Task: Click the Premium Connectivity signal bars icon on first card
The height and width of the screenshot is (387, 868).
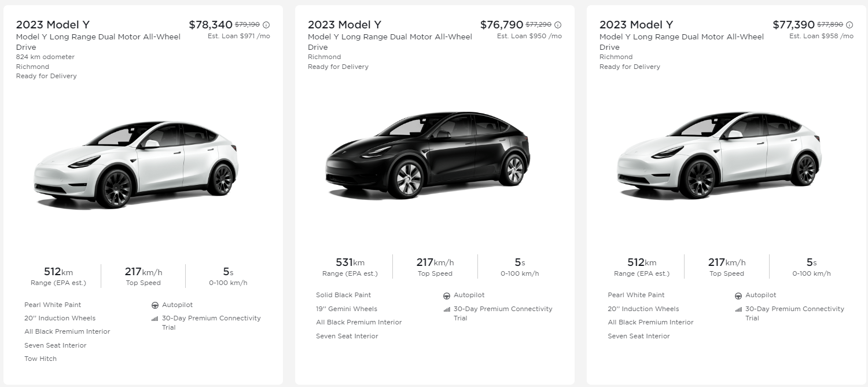Action: (x=154, y=318)
